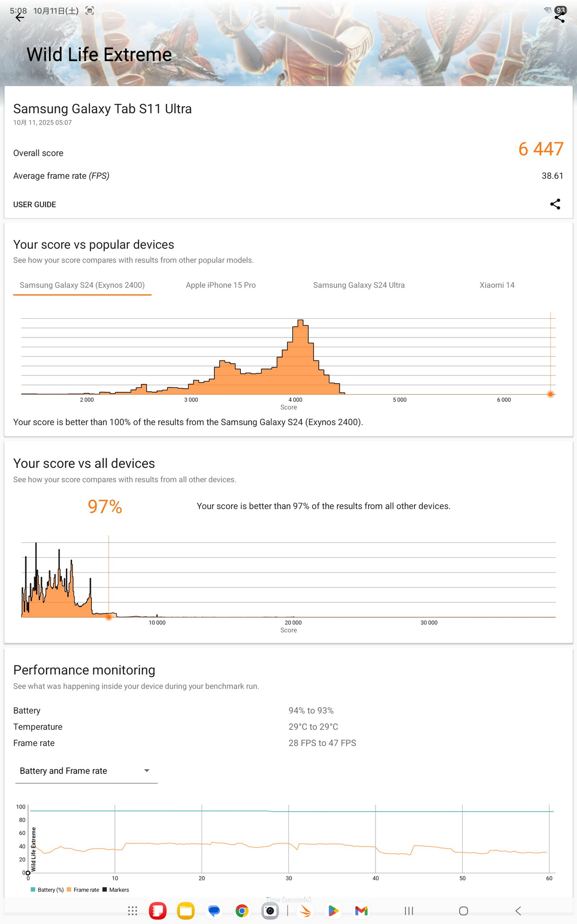Viewport: 577px width, 924px height.
Task: Tap the back arrow at top left
Action: coord(19,18)
